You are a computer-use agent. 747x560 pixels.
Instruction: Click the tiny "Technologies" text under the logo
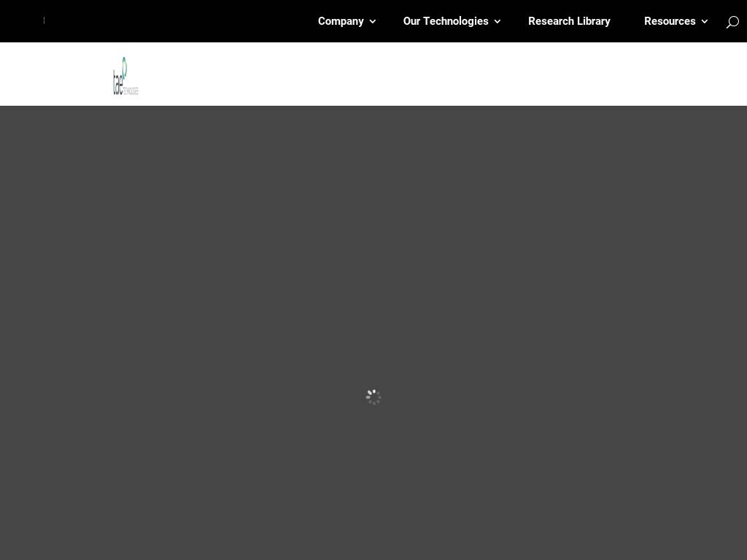[x=131, y=92]
